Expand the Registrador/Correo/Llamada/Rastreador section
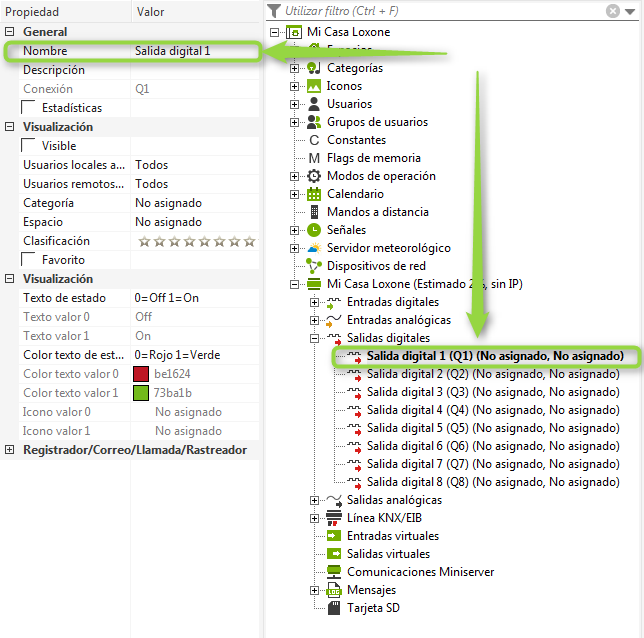644x638 pixels. (10, 450)
